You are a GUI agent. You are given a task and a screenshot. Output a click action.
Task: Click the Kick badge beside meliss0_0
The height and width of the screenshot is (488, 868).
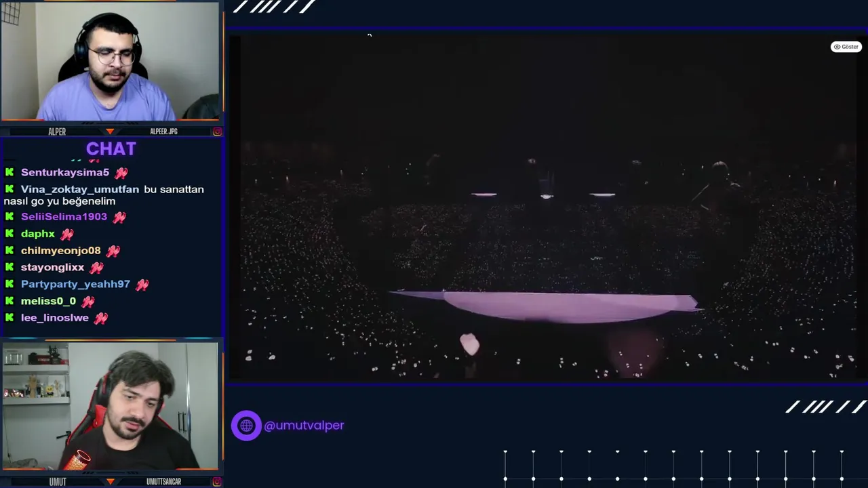tap(9, 300)
